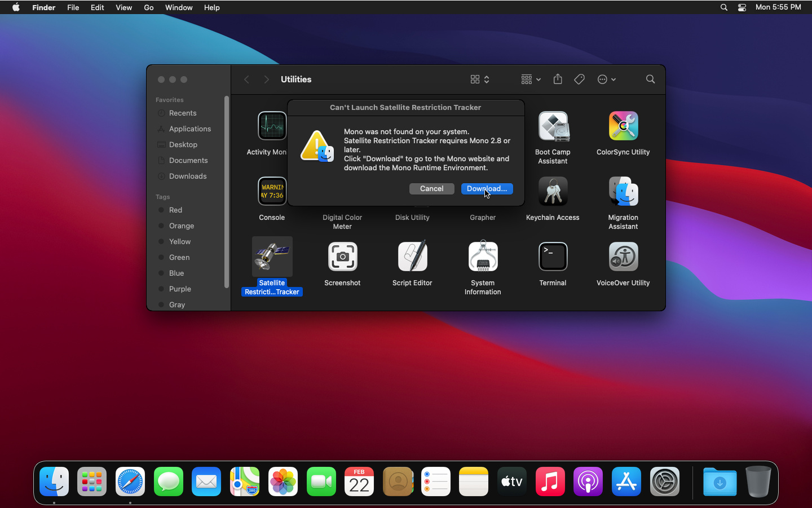Go to Downloads in Finder sidebar
The image size is (812, 508).
tap(188, 176)
